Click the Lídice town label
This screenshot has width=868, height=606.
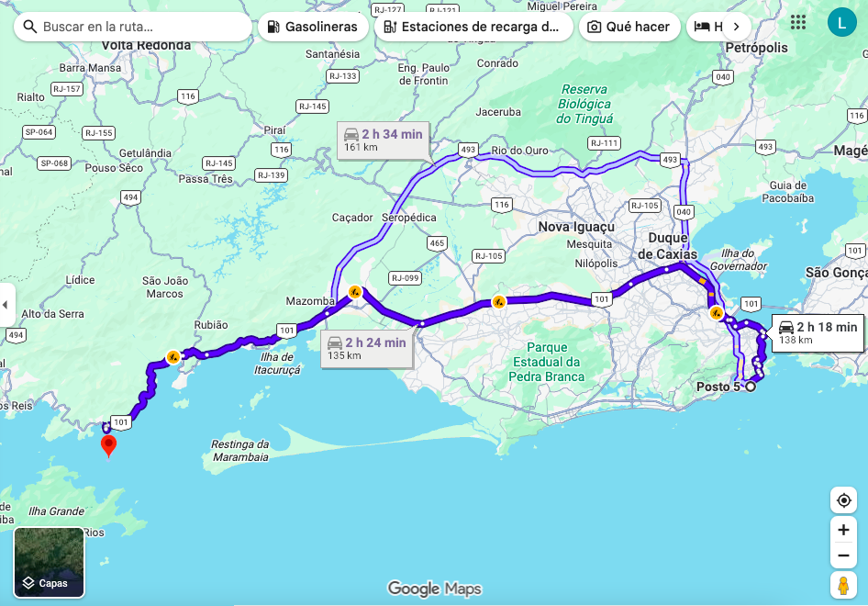80,280
